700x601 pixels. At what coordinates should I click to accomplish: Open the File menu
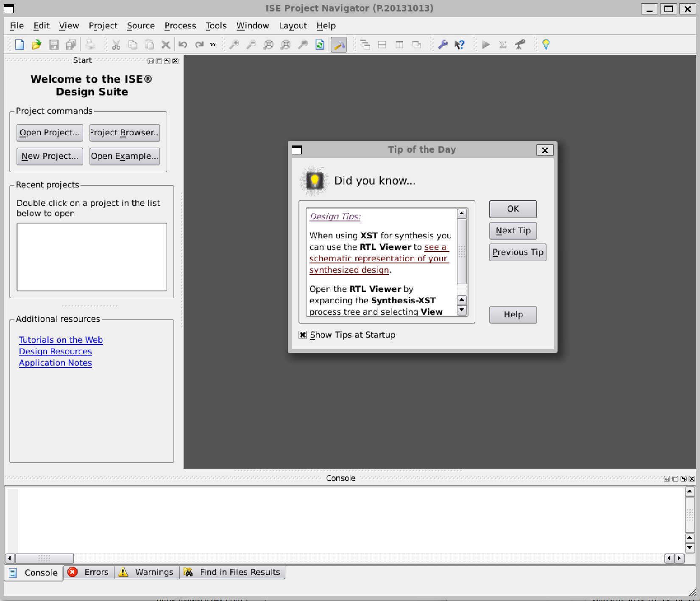click(x=17, y=25)
